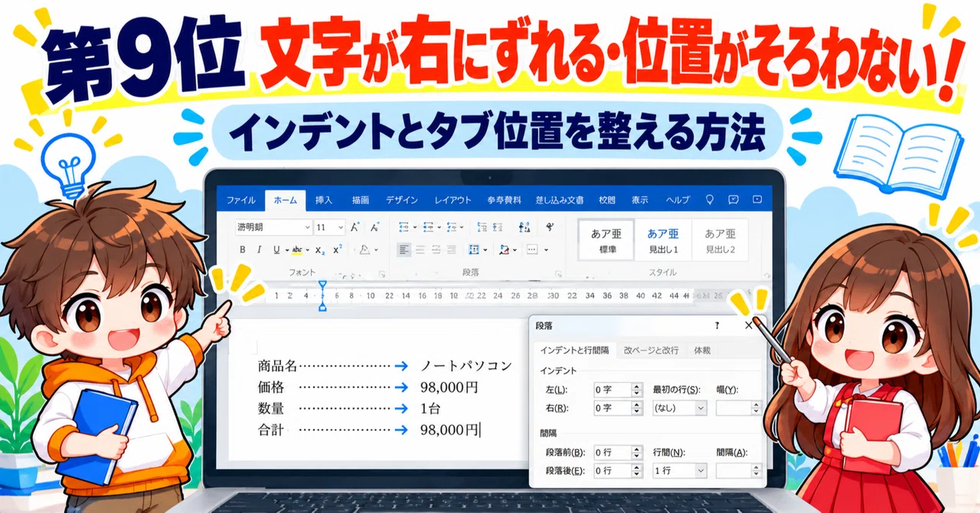The image size is (980, 513).
Task: Align paragraph text to the left
Action: coord(403,250)
